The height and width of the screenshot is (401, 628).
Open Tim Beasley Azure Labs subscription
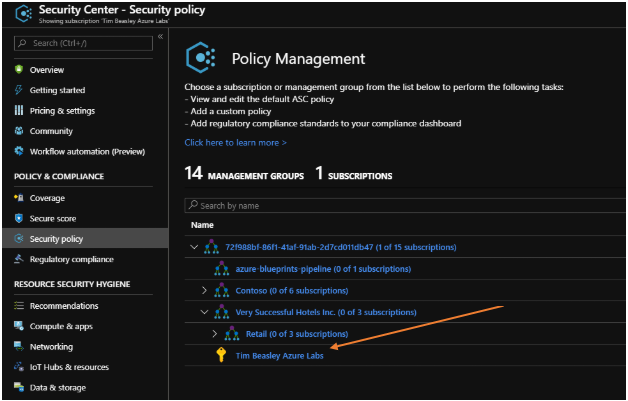(x=280, y=355)
